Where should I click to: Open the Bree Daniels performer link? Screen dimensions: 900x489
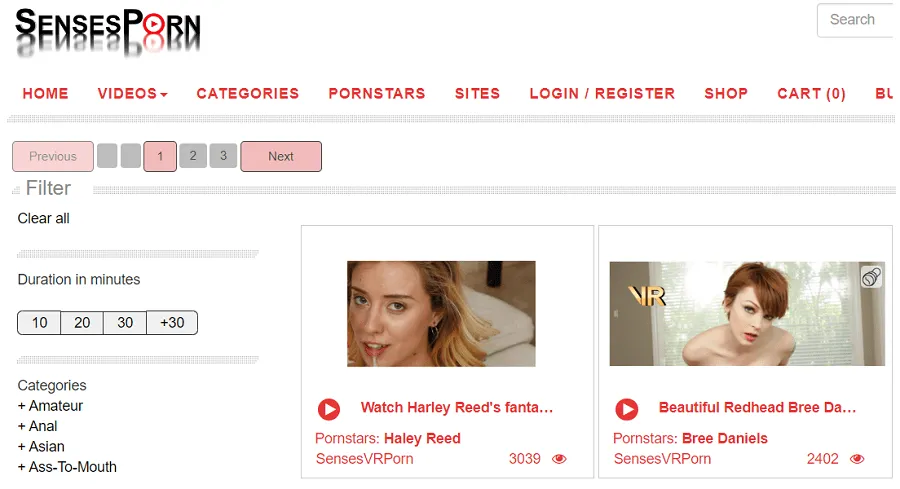click(x=725, y=438)
